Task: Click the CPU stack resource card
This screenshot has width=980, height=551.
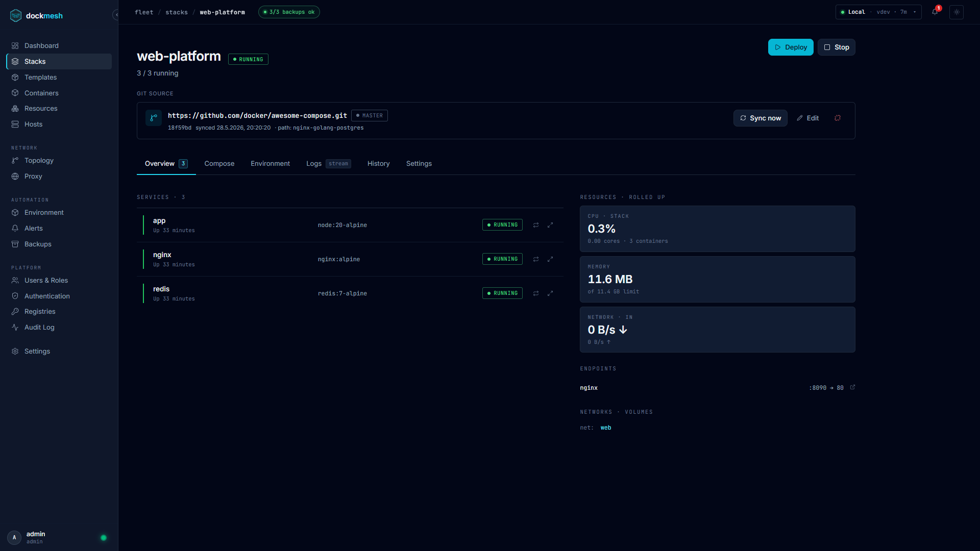Action: [718, 229]
